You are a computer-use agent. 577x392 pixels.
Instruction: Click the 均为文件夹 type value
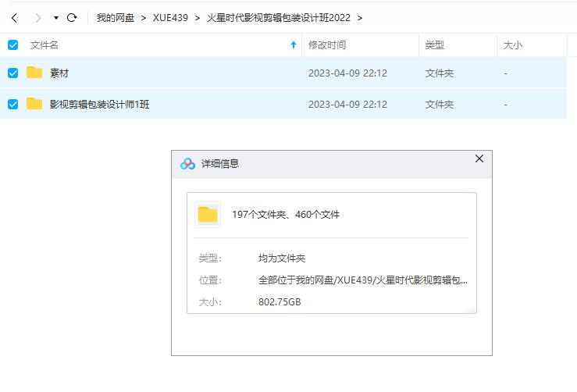(x=282, y=258)
